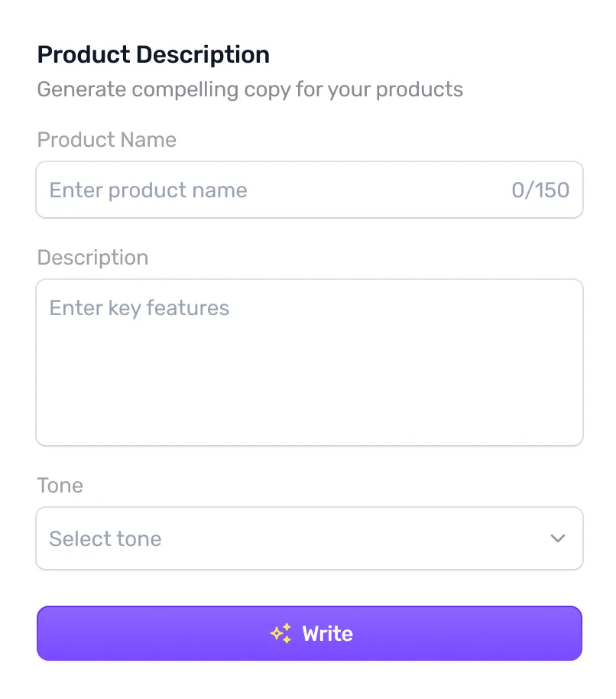Expand the Tone dropdown chevron arrow

click(558, 538)
